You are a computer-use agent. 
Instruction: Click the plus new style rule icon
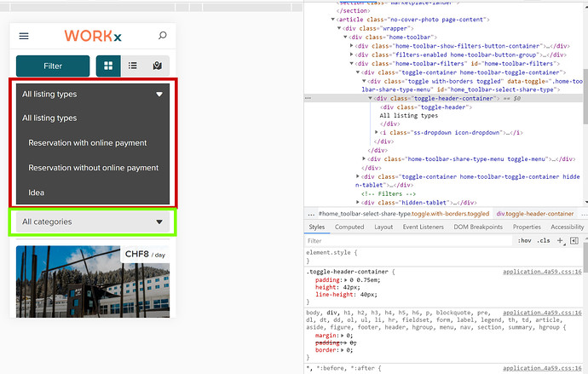pyautogui.click(x=560, y=240)
